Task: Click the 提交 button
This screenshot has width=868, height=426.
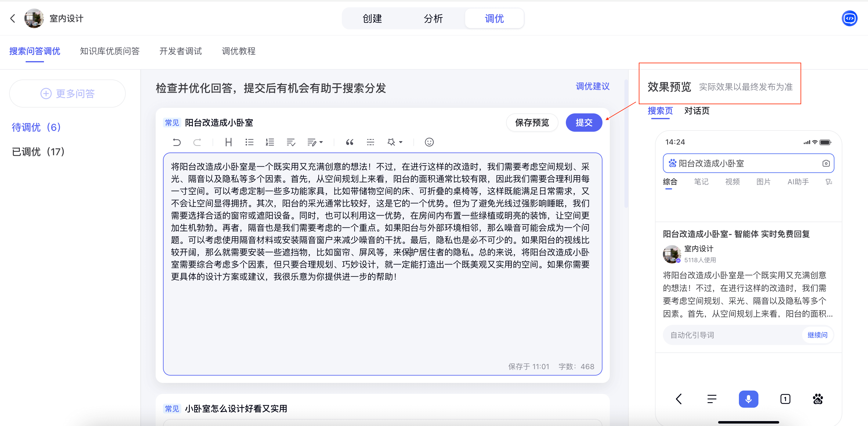Action: [x=584, y=123]
